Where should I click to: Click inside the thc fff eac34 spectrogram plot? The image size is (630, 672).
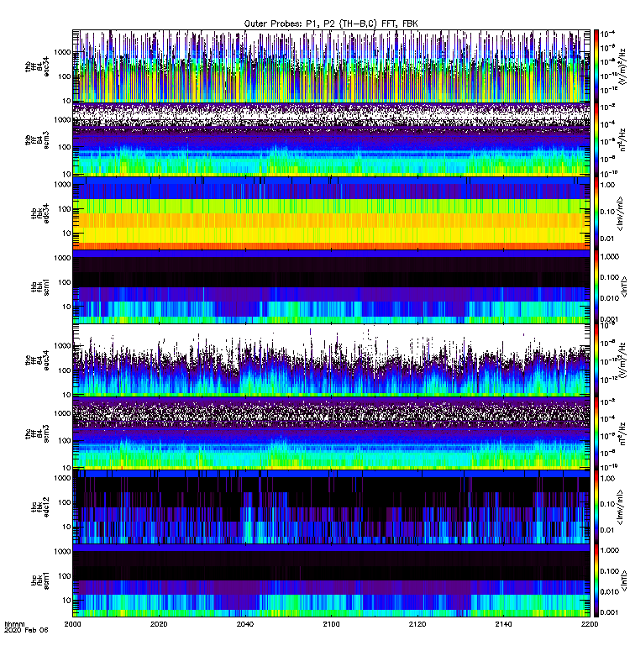coord(331,360)
